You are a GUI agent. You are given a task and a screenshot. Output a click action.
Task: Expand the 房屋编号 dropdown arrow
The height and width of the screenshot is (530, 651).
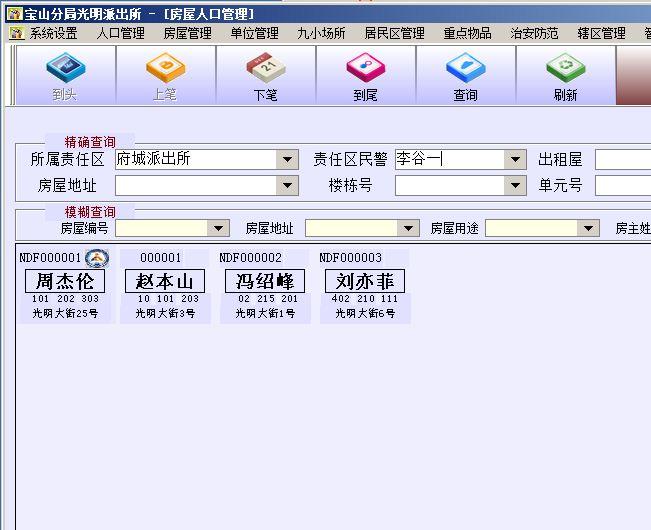pos(218,228)
